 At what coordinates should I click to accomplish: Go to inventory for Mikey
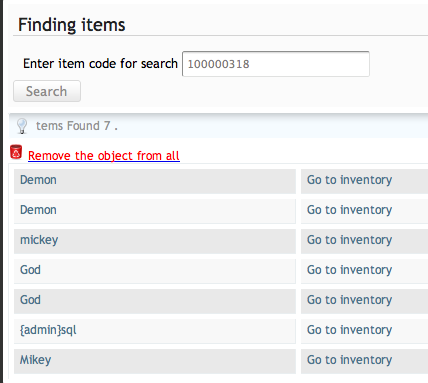[349, 360]
